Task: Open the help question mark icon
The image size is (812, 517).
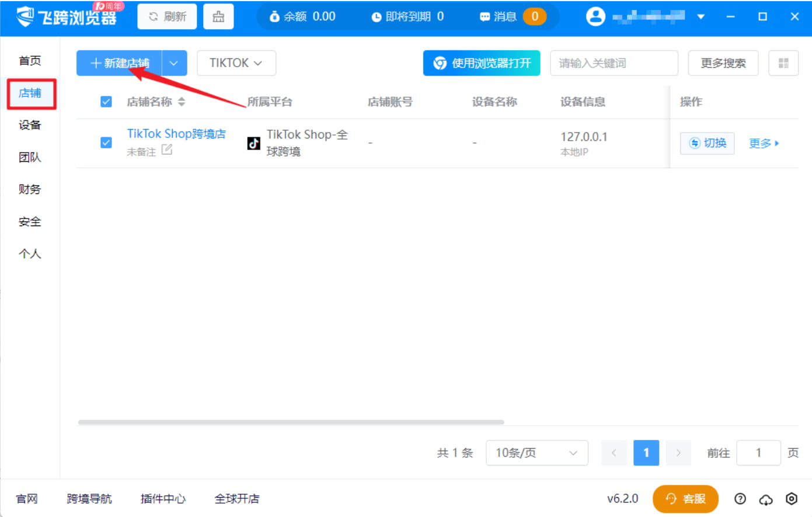Action: tap(740, 498)
